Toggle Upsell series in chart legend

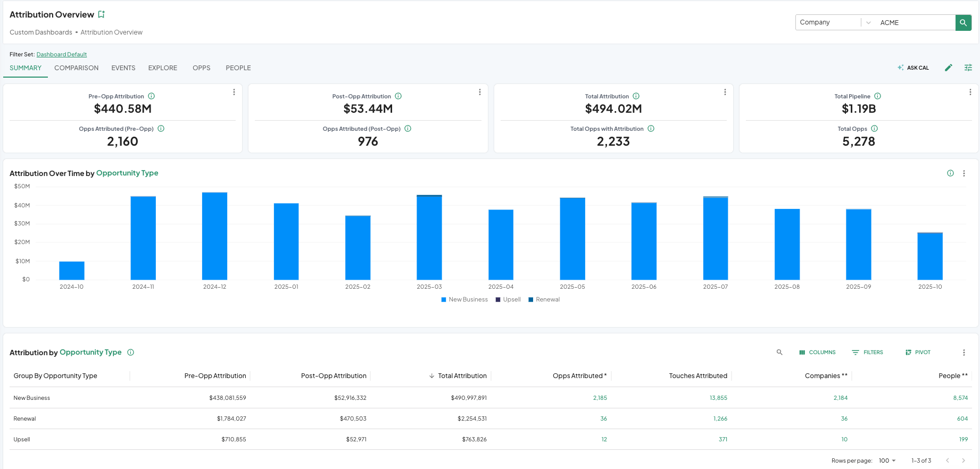508,299
